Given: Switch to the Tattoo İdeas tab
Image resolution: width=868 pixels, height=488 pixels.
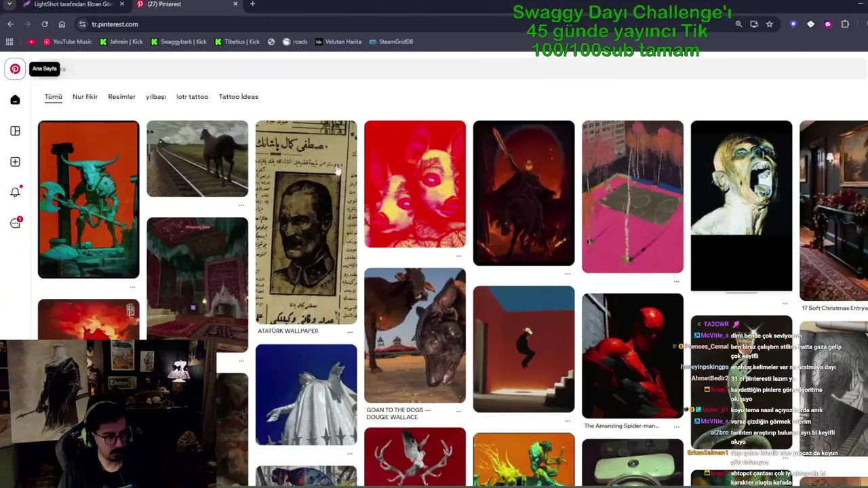Looking at the screenshot, I should tap(238, 97).
